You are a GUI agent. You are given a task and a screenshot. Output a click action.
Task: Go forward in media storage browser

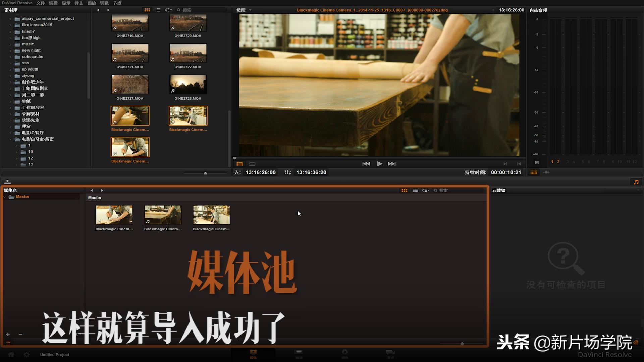point(108,10)
